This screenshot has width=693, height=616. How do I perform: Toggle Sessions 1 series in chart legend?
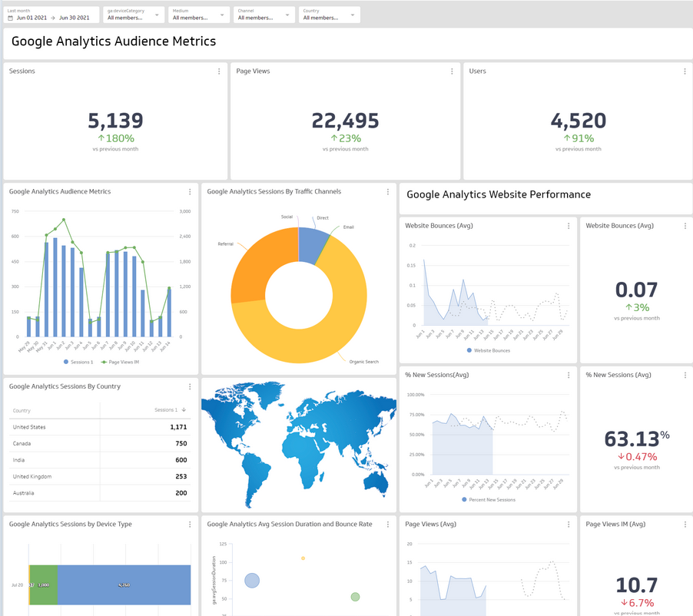(x=78, y=362)
